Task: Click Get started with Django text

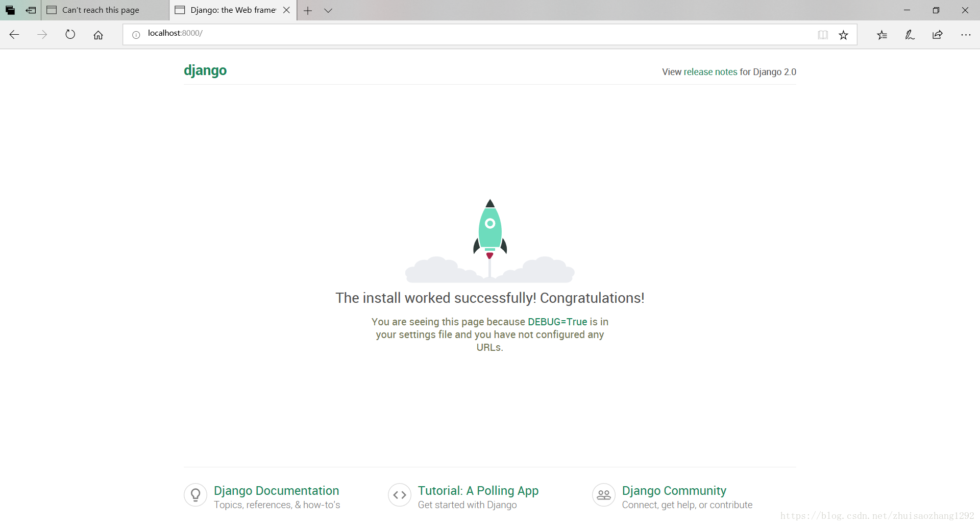Action: point(467,505)
